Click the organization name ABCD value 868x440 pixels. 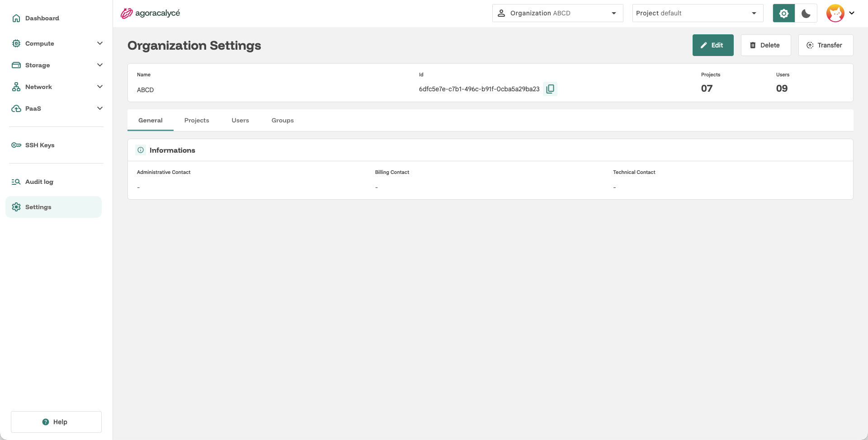[145, 90]
